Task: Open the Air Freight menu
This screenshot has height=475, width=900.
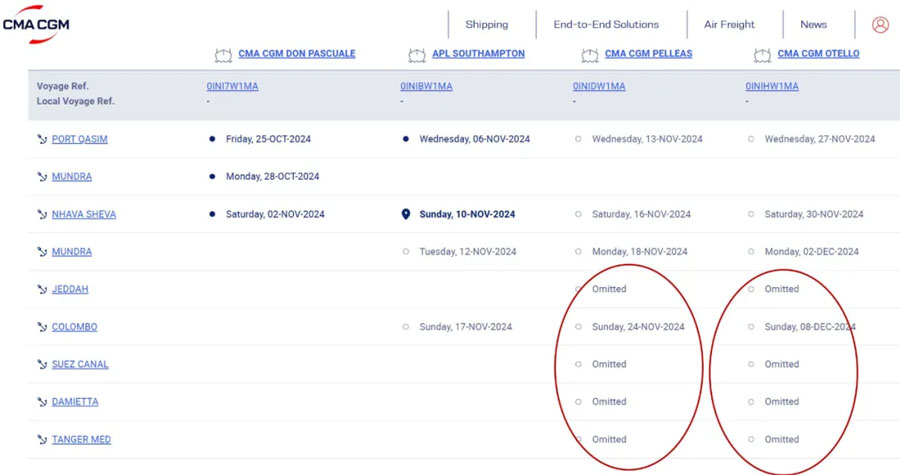Action: coord(729,25)
